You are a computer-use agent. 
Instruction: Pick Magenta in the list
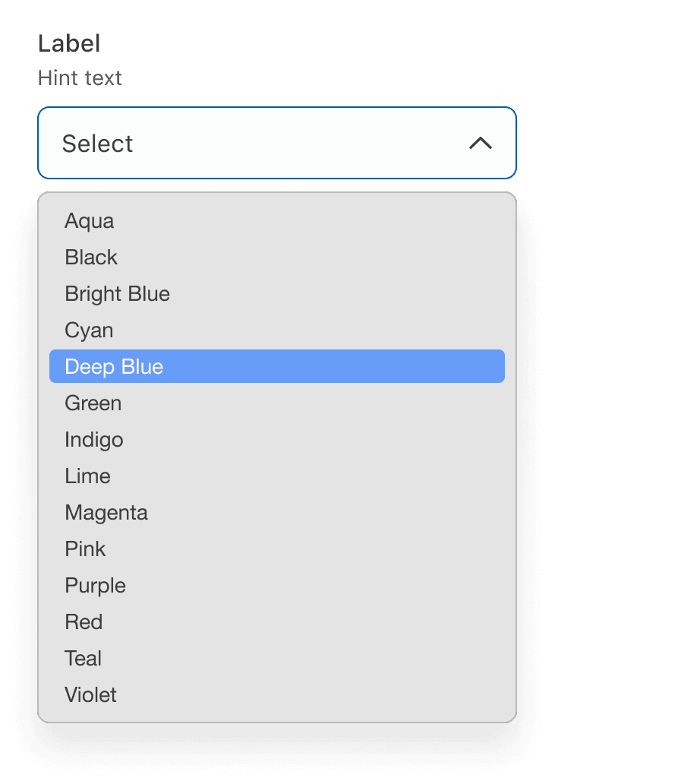pos(106,513)
